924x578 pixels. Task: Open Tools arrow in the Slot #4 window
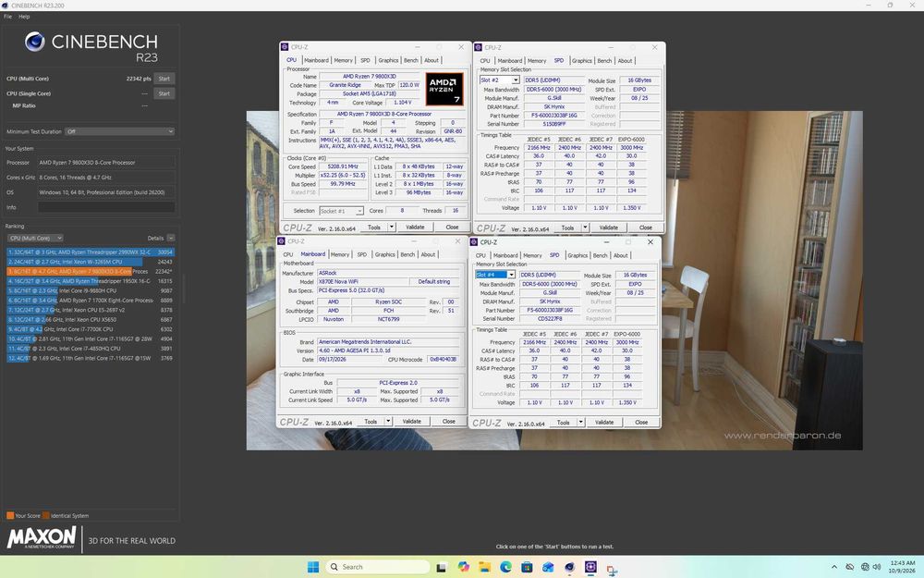[581, 422]
